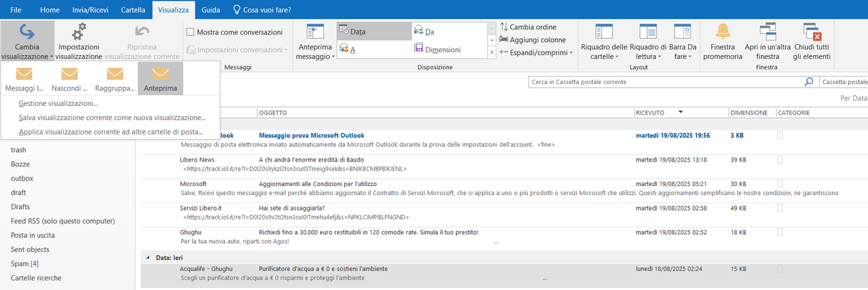
Task: Select the Nascondi... view option
Action: (69, 79)
